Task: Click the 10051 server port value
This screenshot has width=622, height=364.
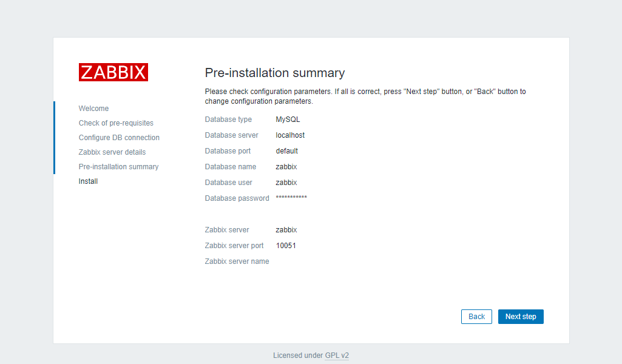Action: (x=286, y=246)
